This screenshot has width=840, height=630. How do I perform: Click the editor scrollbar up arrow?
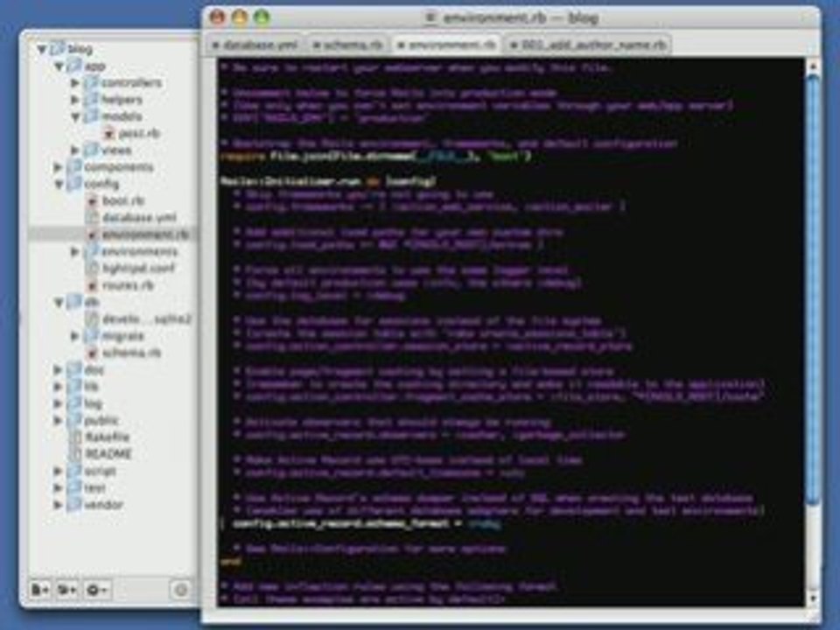coord(813,66)
